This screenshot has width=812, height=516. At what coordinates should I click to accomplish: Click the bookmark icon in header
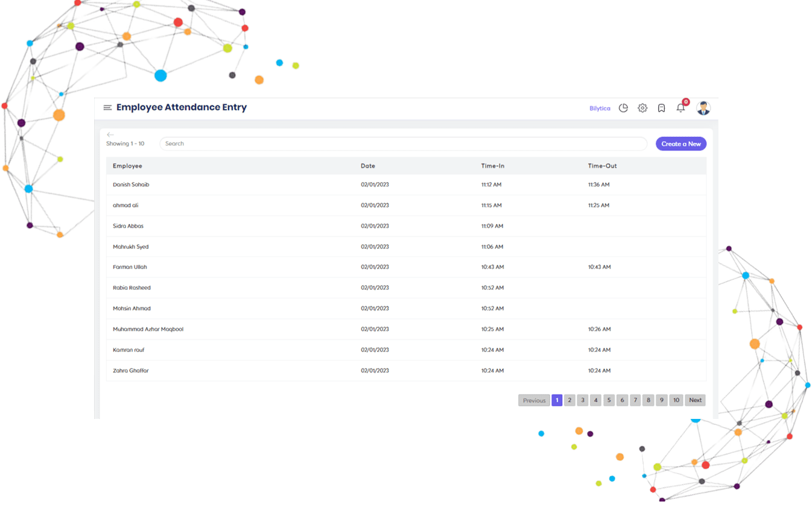[661, 108]
